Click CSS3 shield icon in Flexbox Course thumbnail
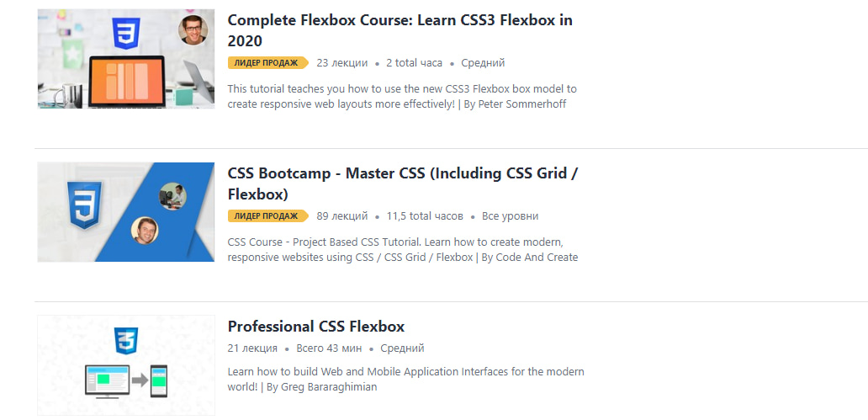The width and height of the screenshot is (868, 420). click(126, 35)
